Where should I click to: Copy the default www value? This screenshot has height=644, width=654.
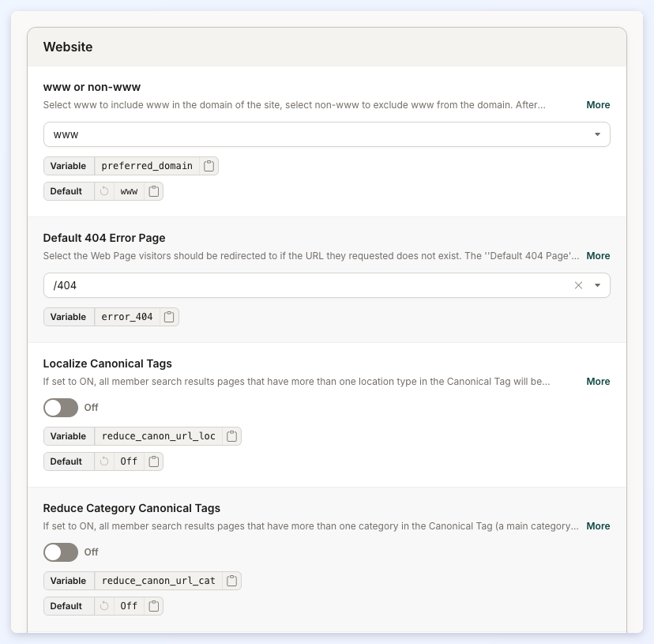pos(154,191)
